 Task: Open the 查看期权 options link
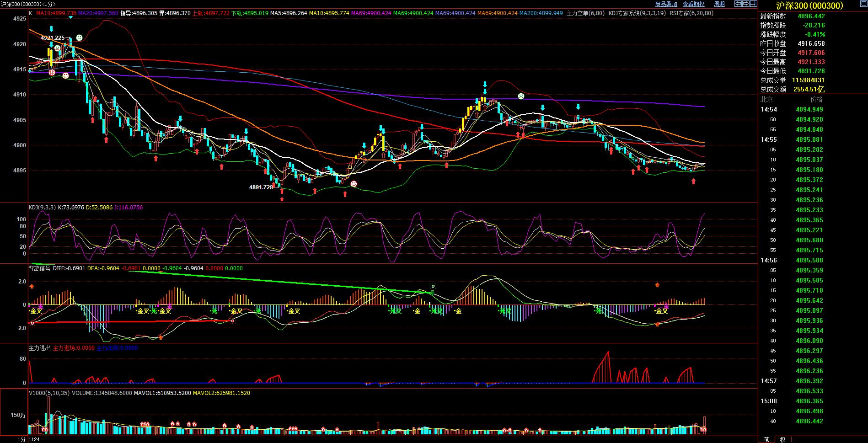693,4
